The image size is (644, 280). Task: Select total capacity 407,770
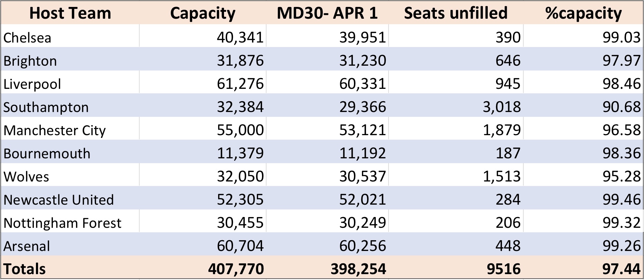tap(236, 269)
